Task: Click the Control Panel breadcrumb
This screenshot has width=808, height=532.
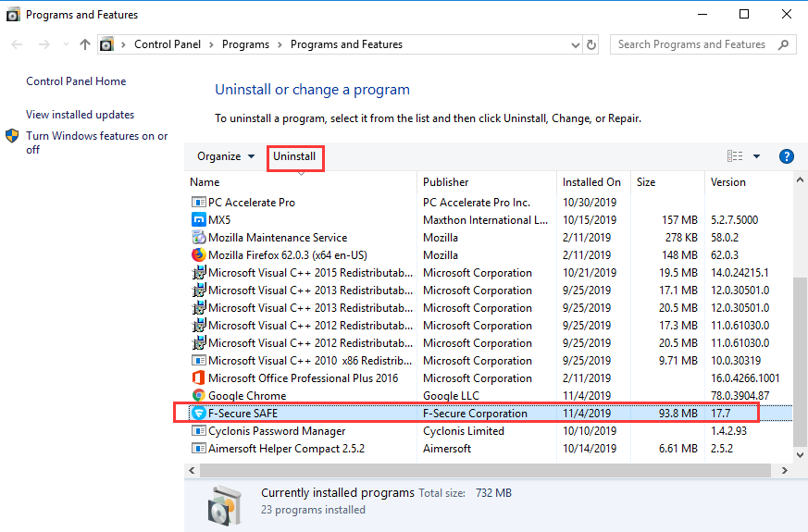Action: pyautogui.click(x=168, y=44)
